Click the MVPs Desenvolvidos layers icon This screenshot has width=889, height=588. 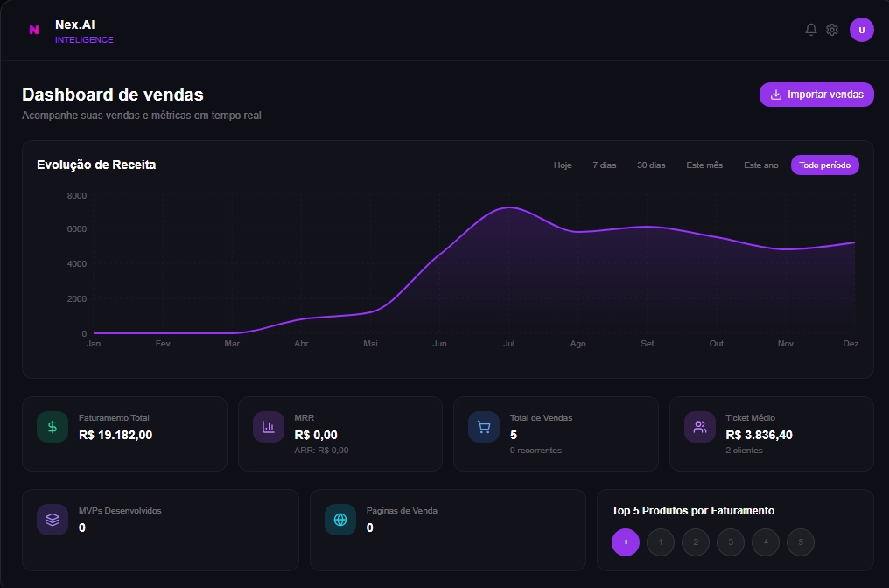click(x=52, y=520)
